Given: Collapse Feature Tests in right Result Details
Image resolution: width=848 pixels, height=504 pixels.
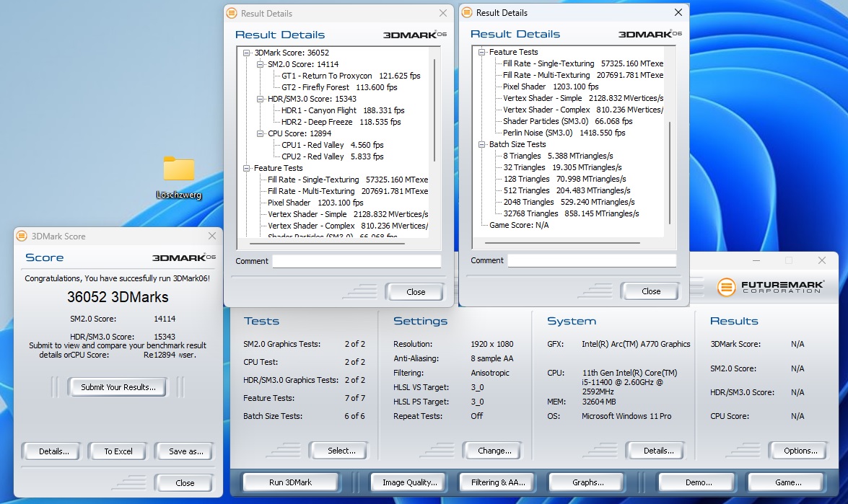Looking at the screenshot, I should pyautogui.click(x=482, y=53).
